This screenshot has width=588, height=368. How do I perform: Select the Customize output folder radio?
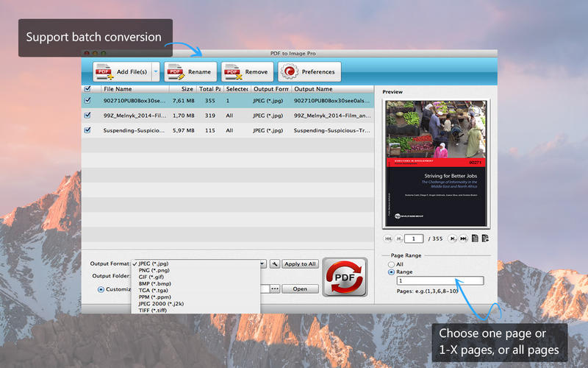tap(101, 289)
